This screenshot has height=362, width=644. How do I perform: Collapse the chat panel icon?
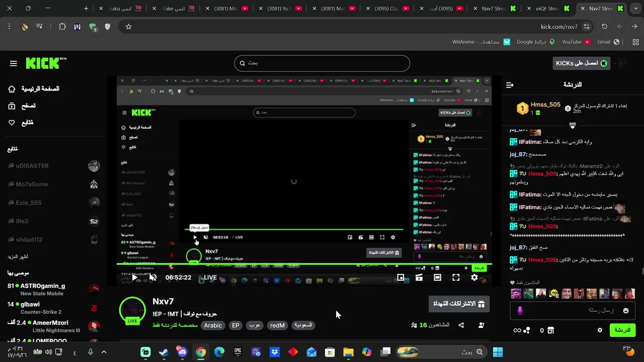click(510, 85)
